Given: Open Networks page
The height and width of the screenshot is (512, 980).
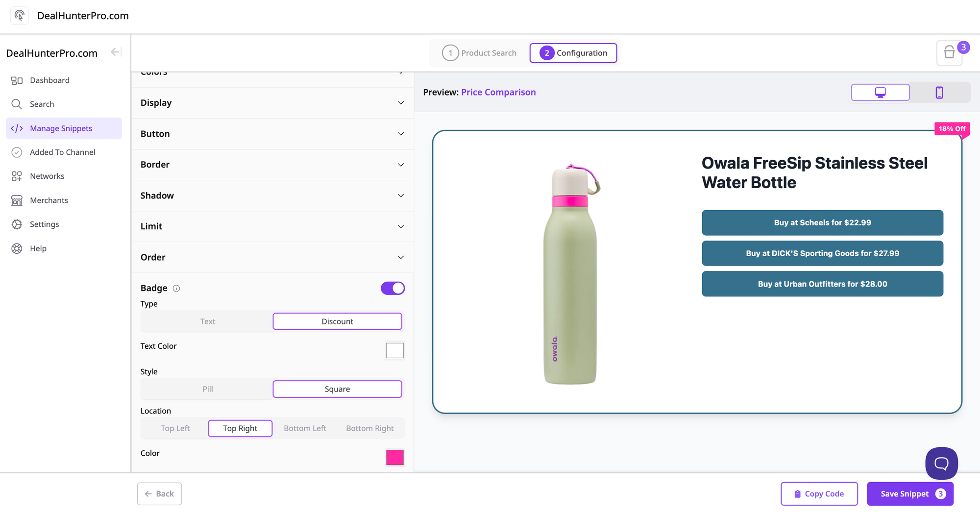Looking at the screenshot, I should [x=64, y=176].
